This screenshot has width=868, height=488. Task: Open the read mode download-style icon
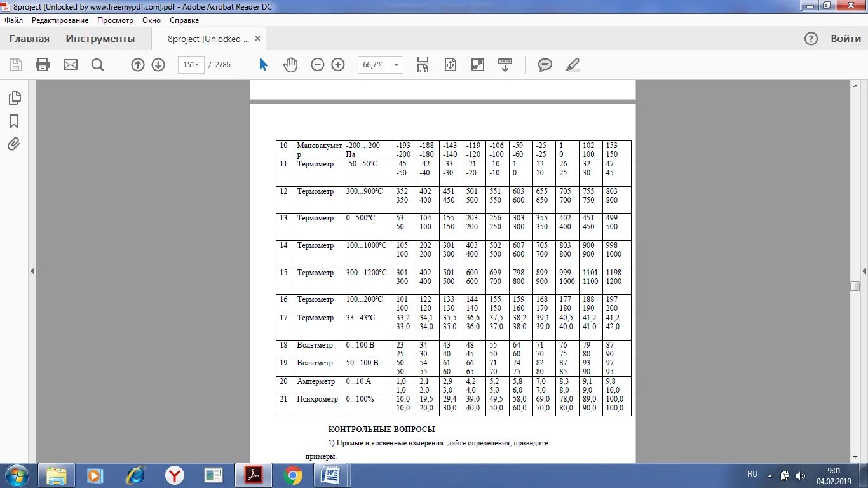point(505,65)
